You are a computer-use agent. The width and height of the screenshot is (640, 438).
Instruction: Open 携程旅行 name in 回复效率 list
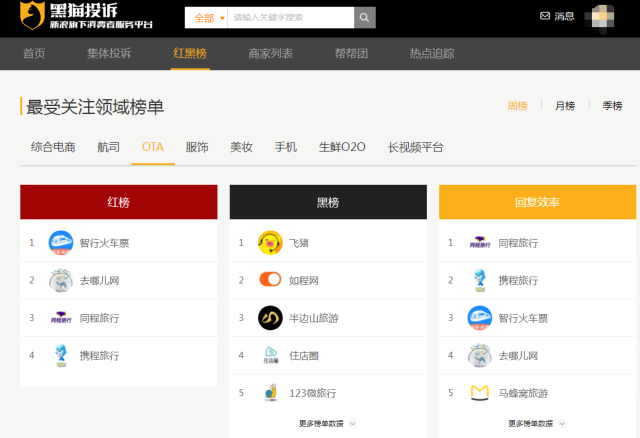pyautogui.click(x=518, y=280)
